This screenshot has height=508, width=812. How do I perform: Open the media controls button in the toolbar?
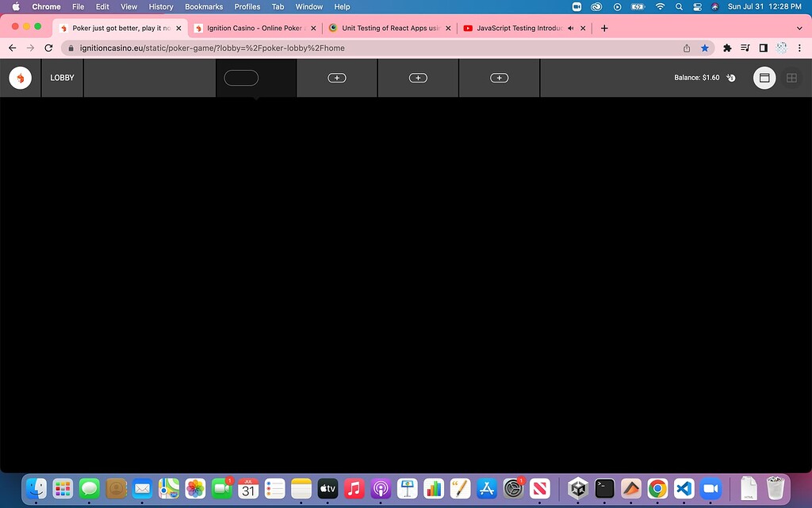(x=745, y=48)
